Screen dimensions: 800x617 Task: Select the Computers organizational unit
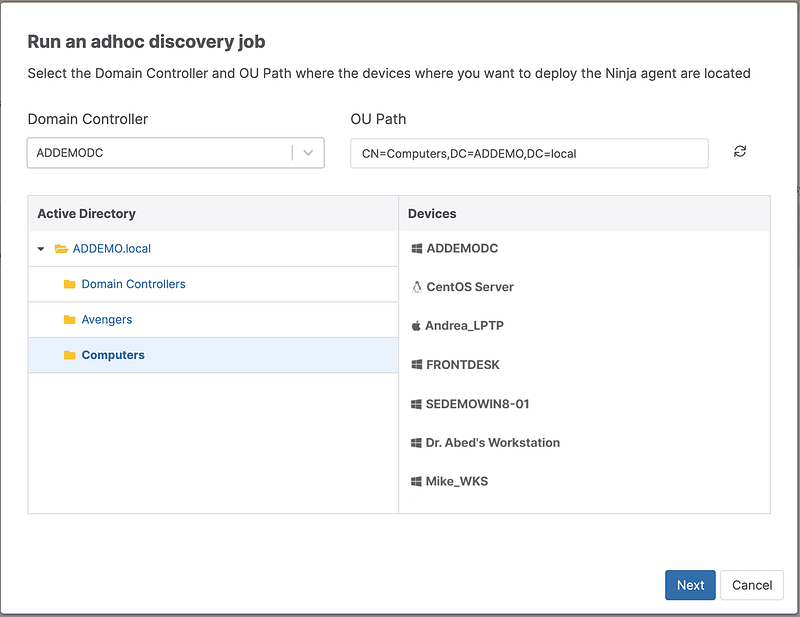tap(112, 355)
